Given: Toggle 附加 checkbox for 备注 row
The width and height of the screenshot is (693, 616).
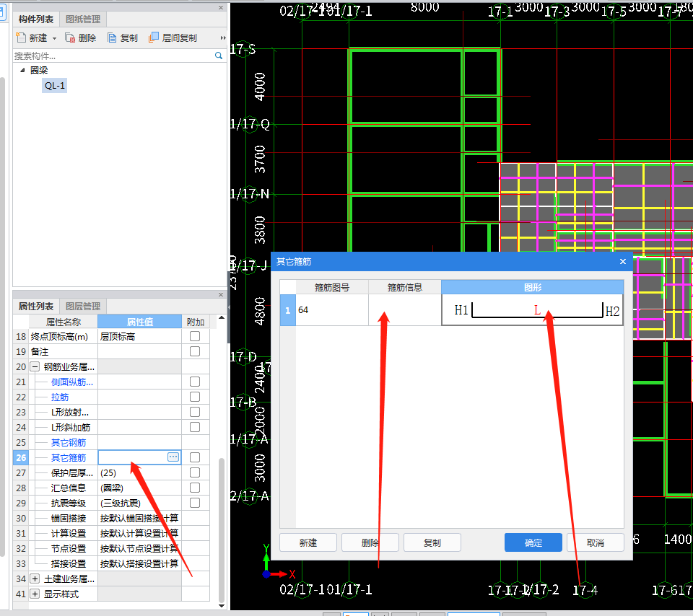Looking at the screenshot, I should [x=195, y=351].
